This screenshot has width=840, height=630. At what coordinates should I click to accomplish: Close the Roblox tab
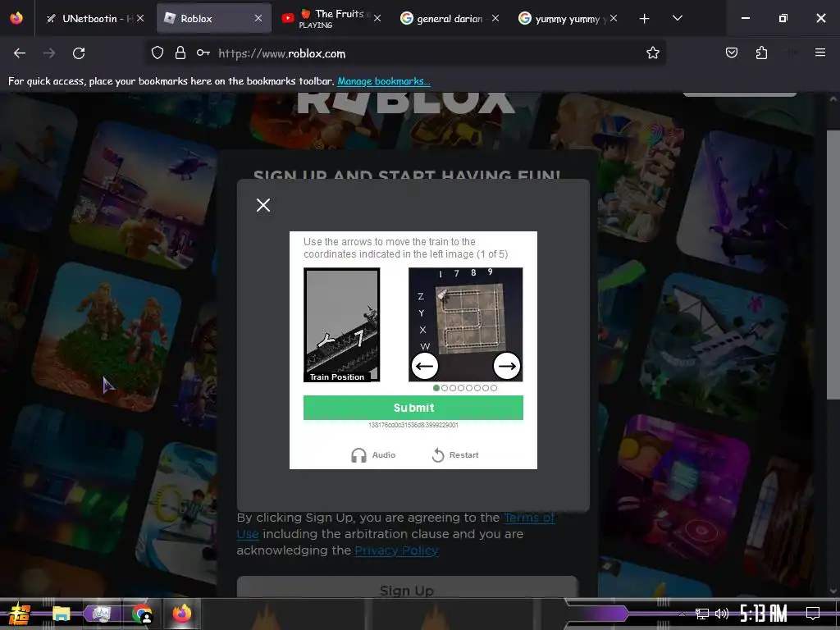click(258, 19)
